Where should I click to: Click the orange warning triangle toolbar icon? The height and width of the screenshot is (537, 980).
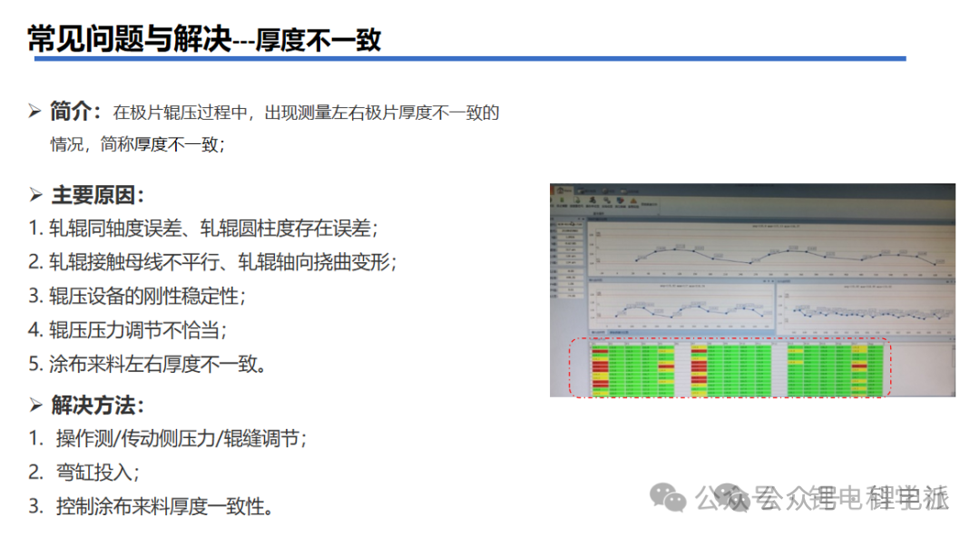(633, 199)
